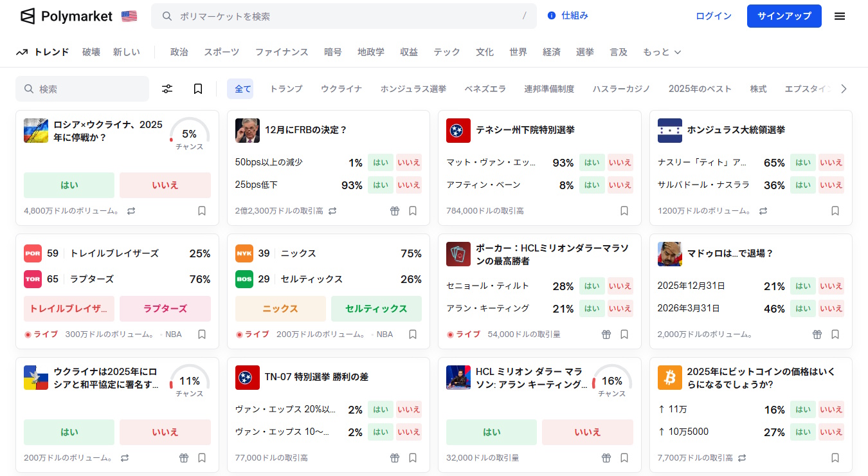The height and width of the screenshot is (476, 868).
Task: Click gift icon on 12月にFRBの決定 card
Action: click(x=395, y=211)
